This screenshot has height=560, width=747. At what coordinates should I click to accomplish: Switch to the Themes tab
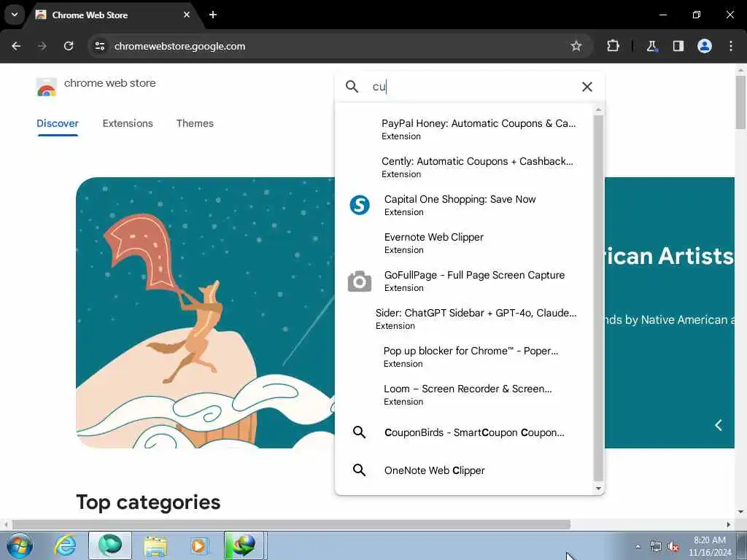pos(195,123)
